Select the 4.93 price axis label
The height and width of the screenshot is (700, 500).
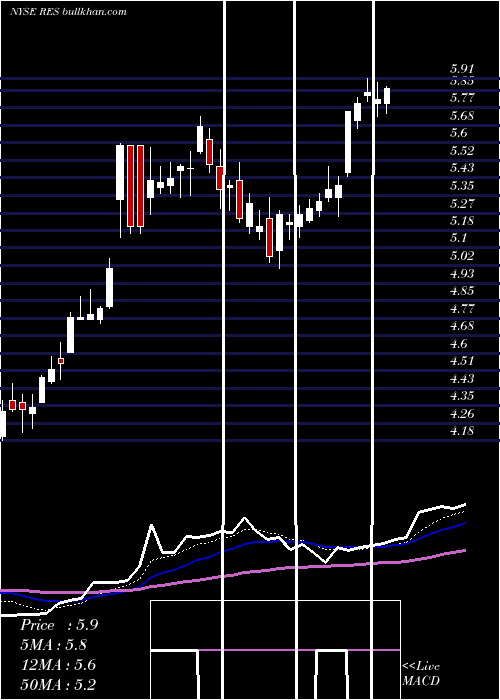point(462,274)
